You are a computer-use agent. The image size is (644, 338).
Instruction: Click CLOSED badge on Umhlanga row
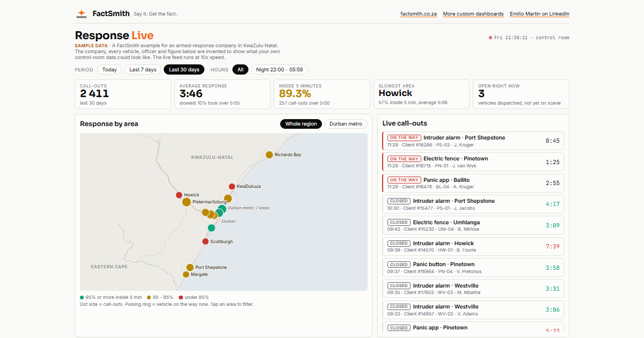(x=399, y=222)
